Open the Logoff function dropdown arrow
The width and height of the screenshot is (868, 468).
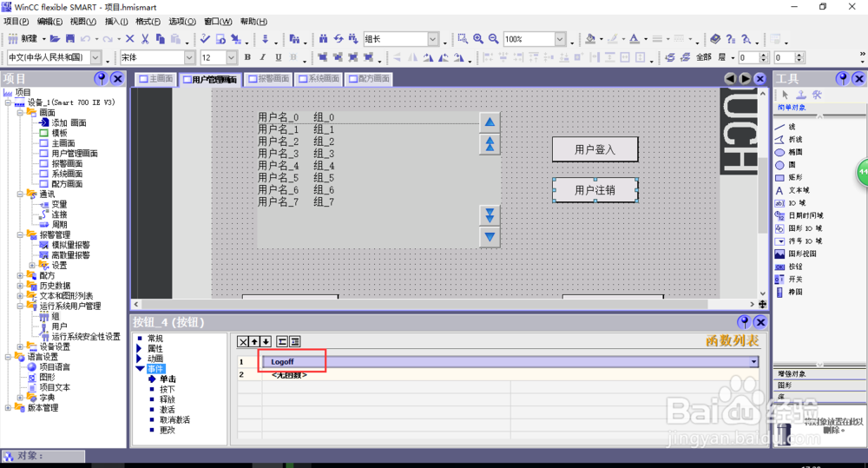coord(753,362)
